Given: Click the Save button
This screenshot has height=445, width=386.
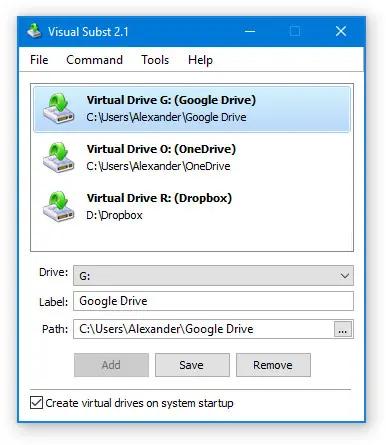Looking at the screenshot, I should click(x=192, y=365).
